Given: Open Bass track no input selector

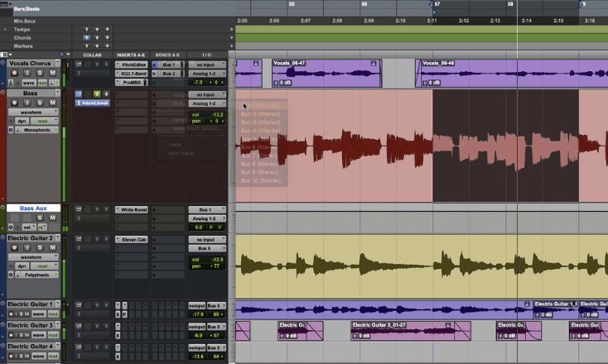Looking at the screenshot, I should coord(207,94).
